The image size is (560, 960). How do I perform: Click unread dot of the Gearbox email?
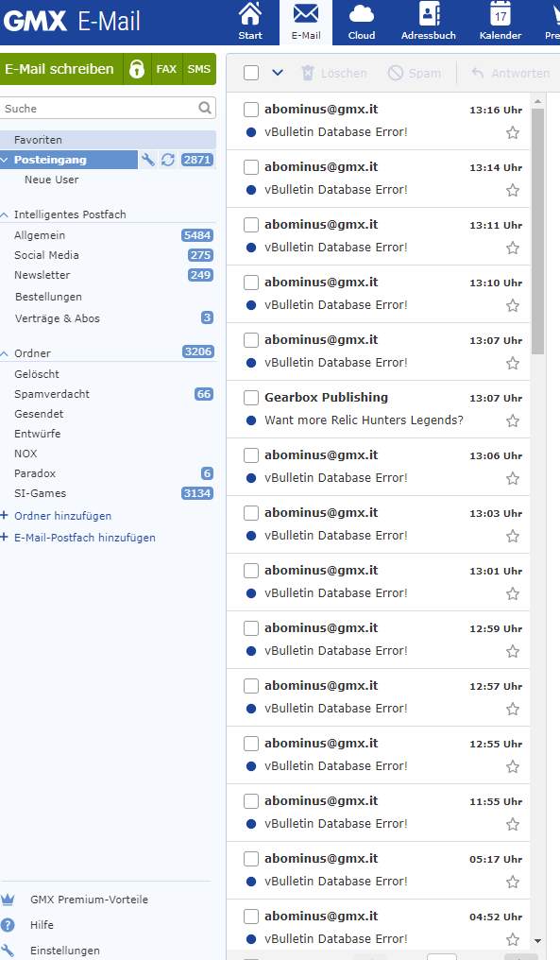251,420
